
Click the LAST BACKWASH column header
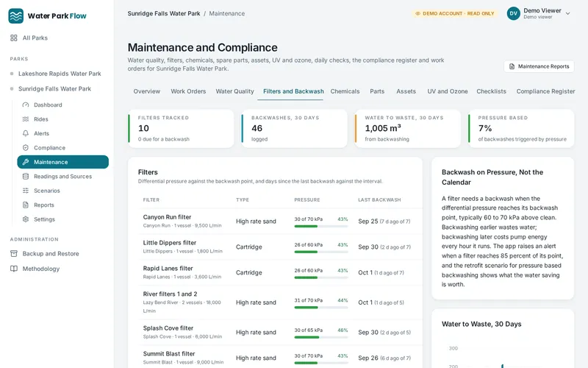[379, 199]
